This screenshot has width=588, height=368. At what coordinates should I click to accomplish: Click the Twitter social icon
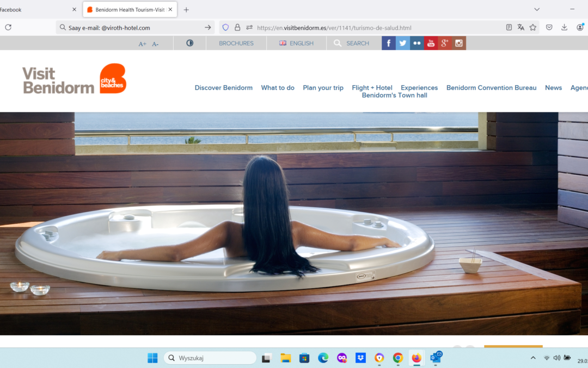[403, 44]
